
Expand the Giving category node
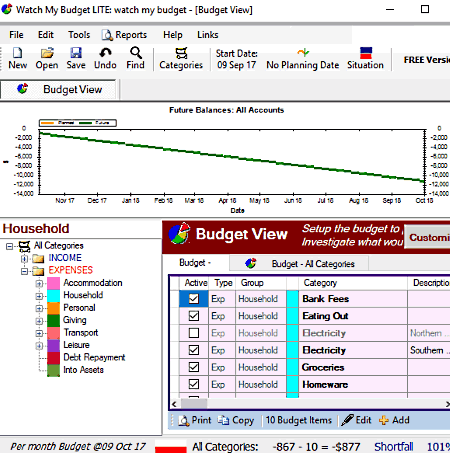tap(39, 321)
